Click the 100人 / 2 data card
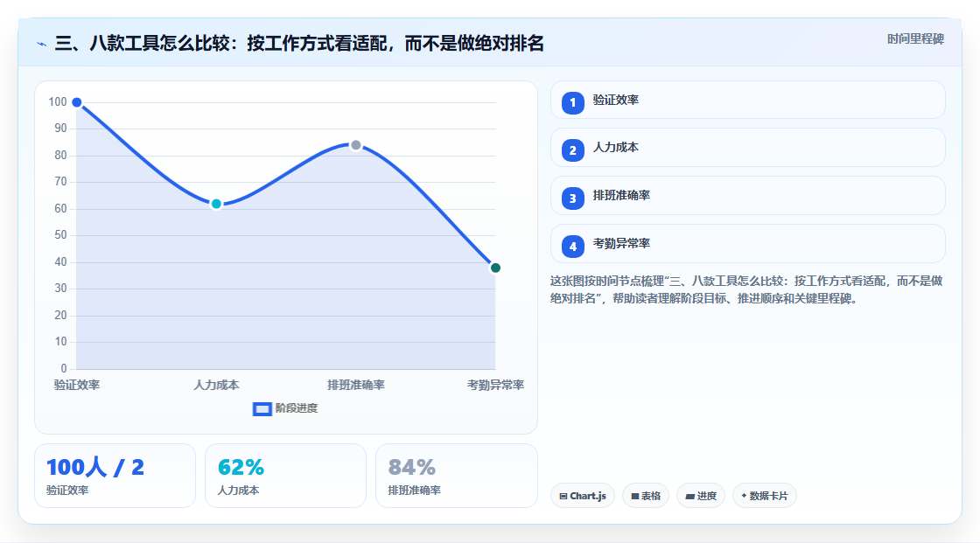980x543 pixels. (x=115, y=476)
